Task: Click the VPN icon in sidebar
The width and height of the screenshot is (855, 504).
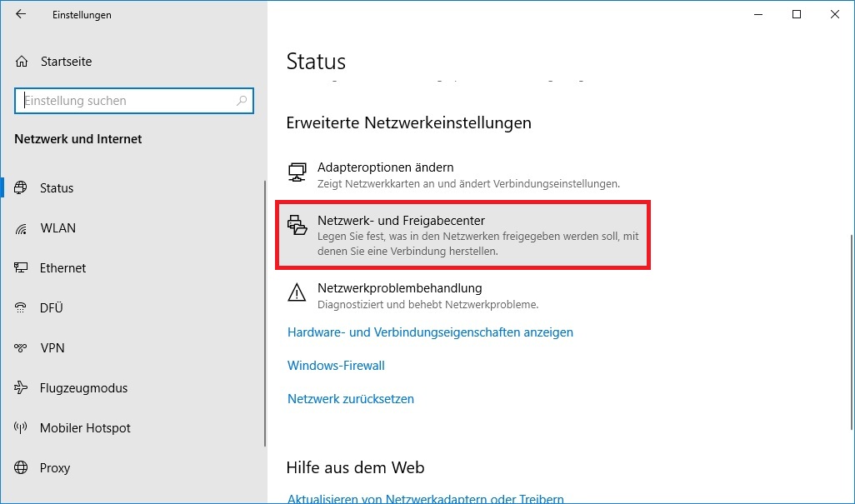Action: click(x=21, y=347)
